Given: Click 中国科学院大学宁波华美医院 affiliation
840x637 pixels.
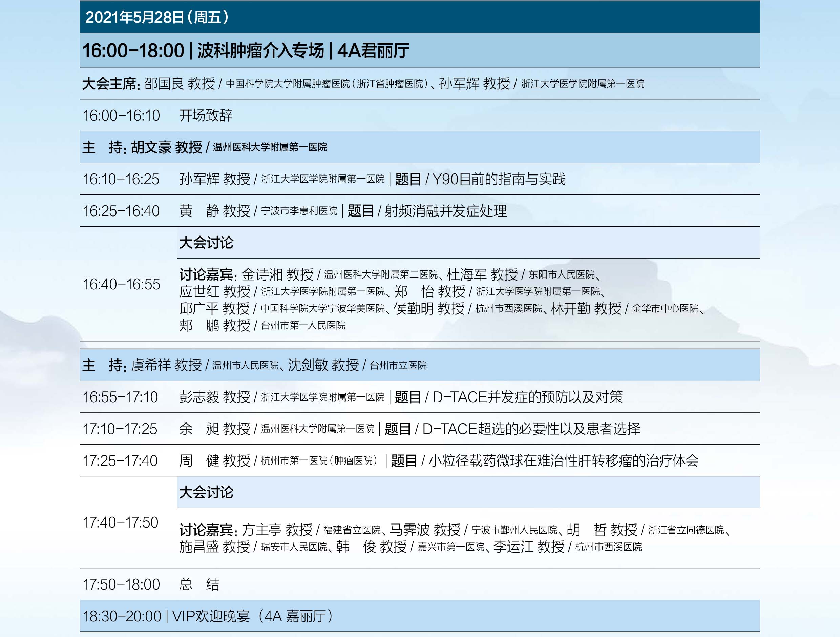Looking at the screenshot, I should 323,308.
